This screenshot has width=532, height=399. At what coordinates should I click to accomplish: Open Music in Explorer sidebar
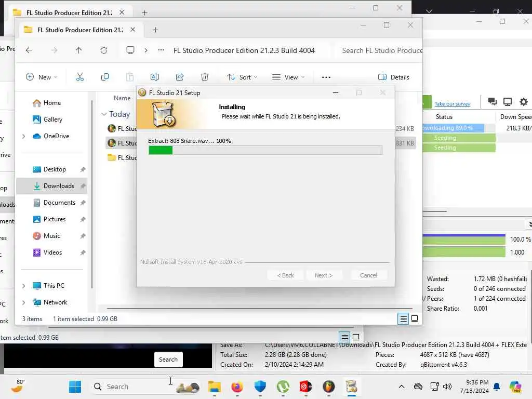click(x=51, y=236)
